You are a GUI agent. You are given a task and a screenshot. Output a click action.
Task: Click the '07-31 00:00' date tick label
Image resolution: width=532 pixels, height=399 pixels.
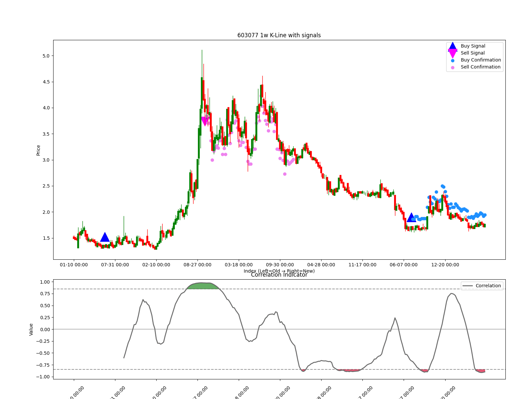tap(115, 265)
